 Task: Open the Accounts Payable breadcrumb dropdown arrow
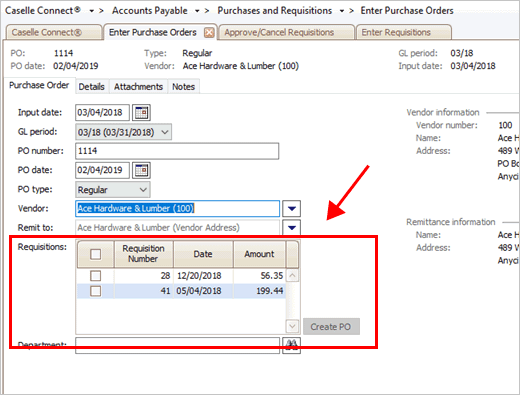[197, 11]
